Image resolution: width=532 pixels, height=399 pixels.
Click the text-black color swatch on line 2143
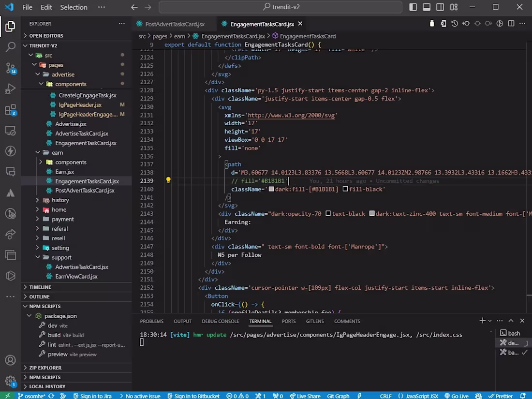pyautogui.click(x=328, y=213)
